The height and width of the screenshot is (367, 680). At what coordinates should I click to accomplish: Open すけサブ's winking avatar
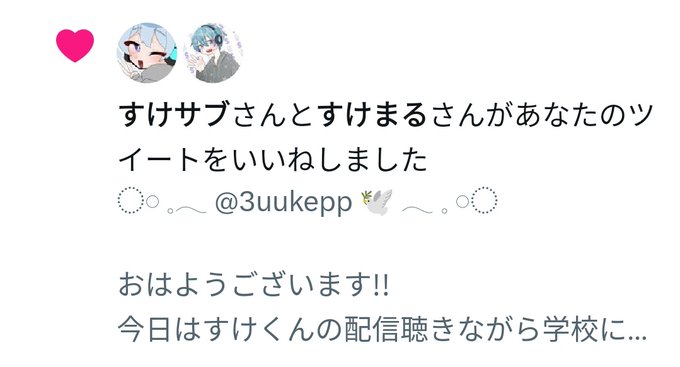click(x=147, y=52)
